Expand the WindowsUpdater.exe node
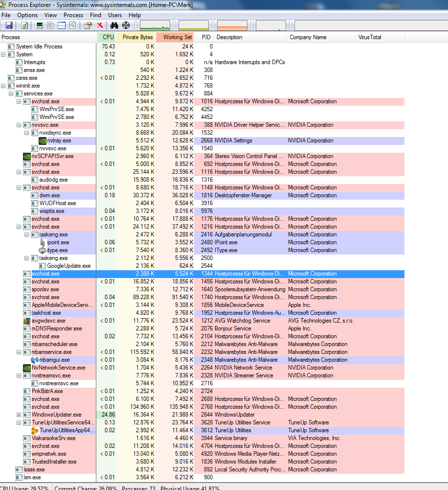Image resolution: width=448 pixels, height=490 pixels. 19,415
